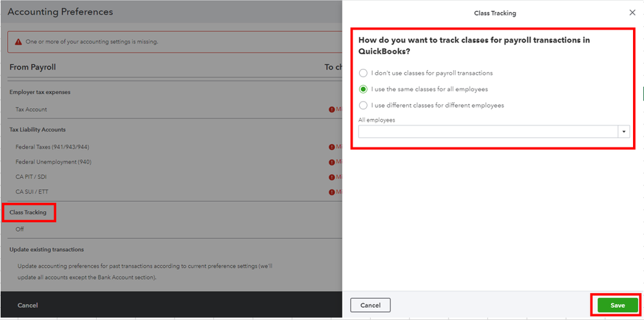Screen dimensions: 644x320
Task: Click the warning triangle icon in alert banner
Action: tap(19, 42)
